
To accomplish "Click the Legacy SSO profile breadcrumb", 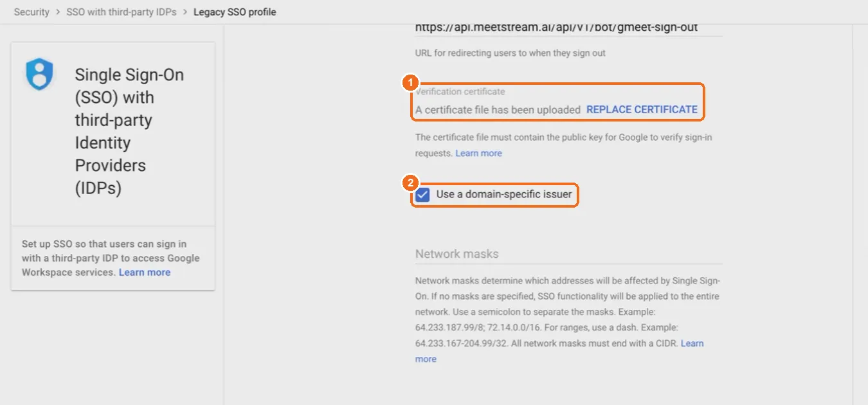I will [235, 12].
